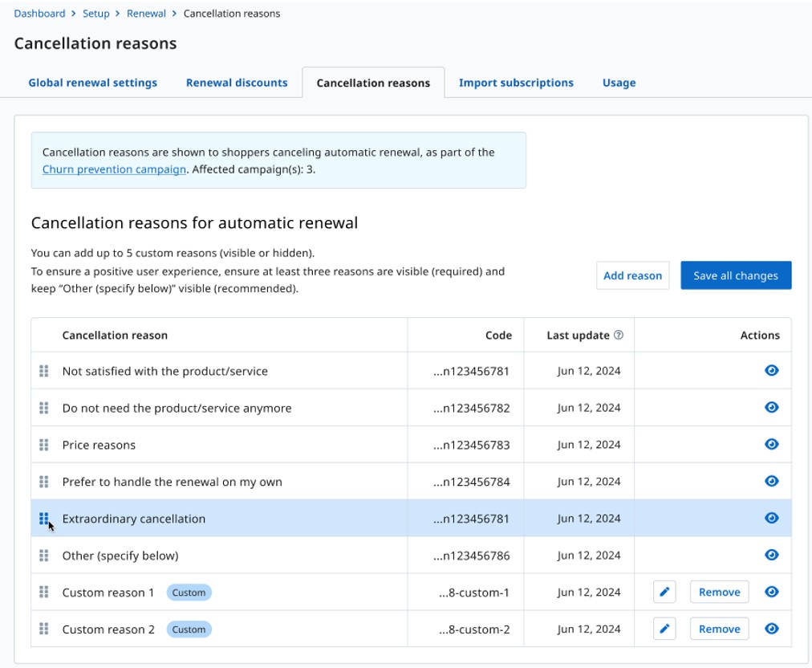812x668 pixels.
Task: Open the Usage tab
Action: (619, 83)
